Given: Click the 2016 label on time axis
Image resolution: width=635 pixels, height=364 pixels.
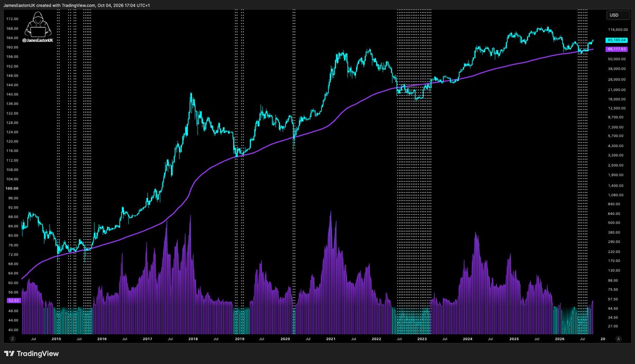Looking at the screenshot, I should coord(102,338).
